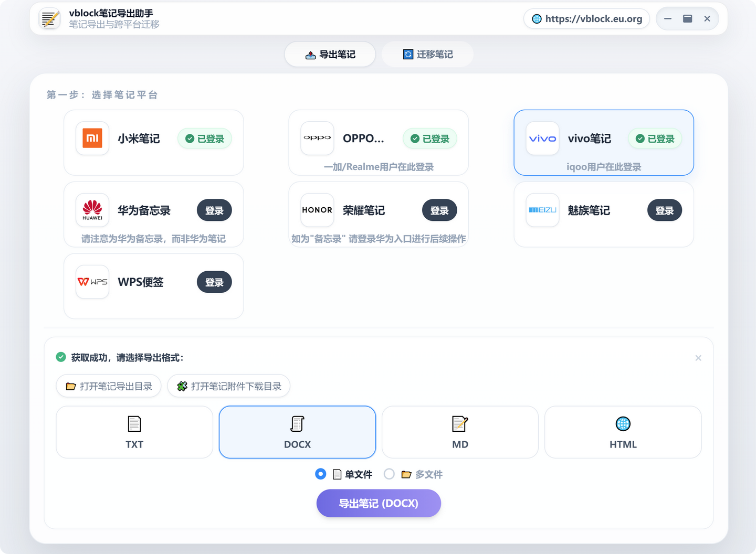Click the 第一步：选择笔记平台 heading
The width and height of the screenshot is (756, 554).
[x=102, y=95]
